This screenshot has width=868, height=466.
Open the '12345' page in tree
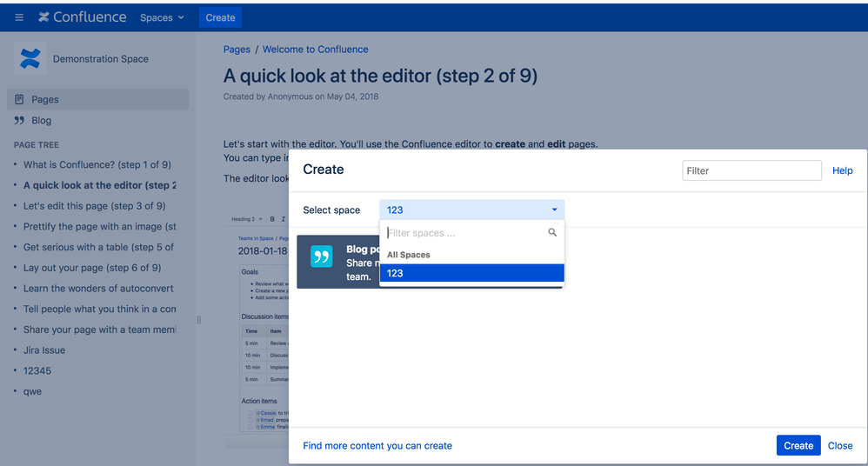[x=37, y=371]
